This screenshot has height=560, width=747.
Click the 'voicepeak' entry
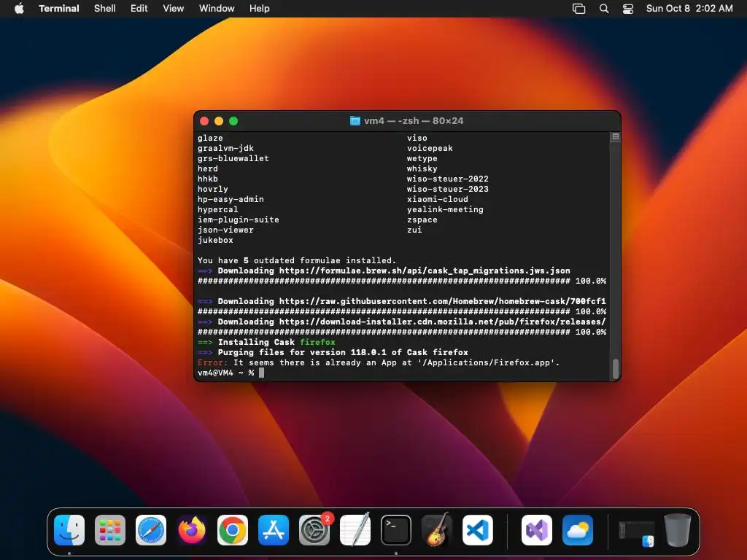430,149
